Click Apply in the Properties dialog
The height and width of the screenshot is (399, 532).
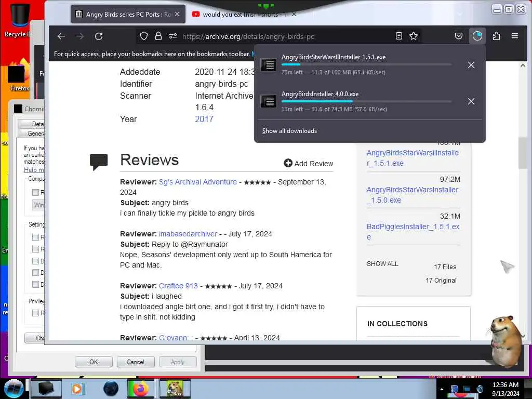click(178, 362)
